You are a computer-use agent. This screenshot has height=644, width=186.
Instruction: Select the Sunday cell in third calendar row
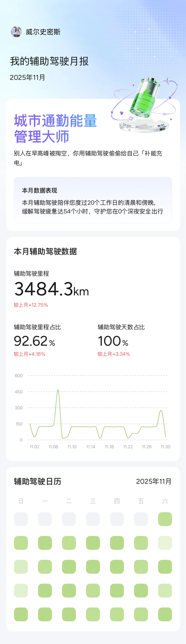[21, 567]
